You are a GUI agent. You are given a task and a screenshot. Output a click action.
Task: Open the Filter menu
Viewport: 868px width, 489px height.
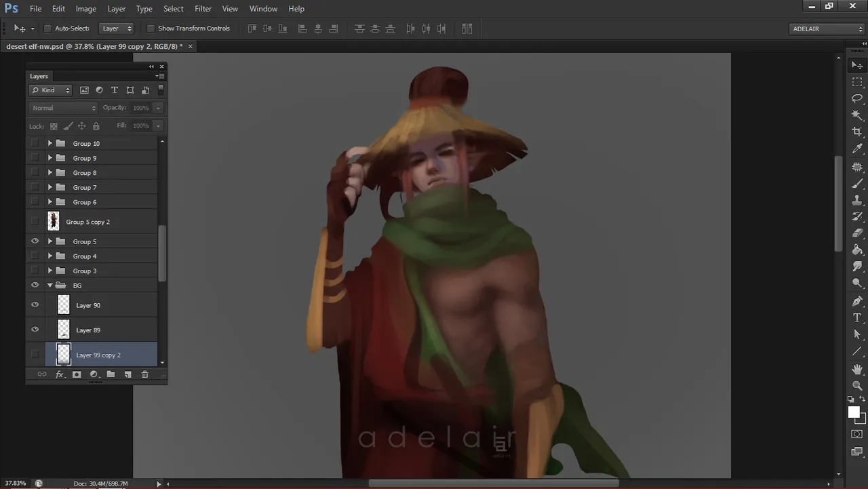pos(203,9)
